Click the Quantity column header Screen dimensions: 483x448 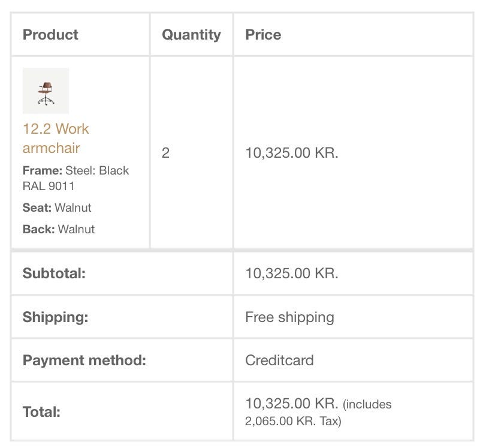[x=191, y=35]
